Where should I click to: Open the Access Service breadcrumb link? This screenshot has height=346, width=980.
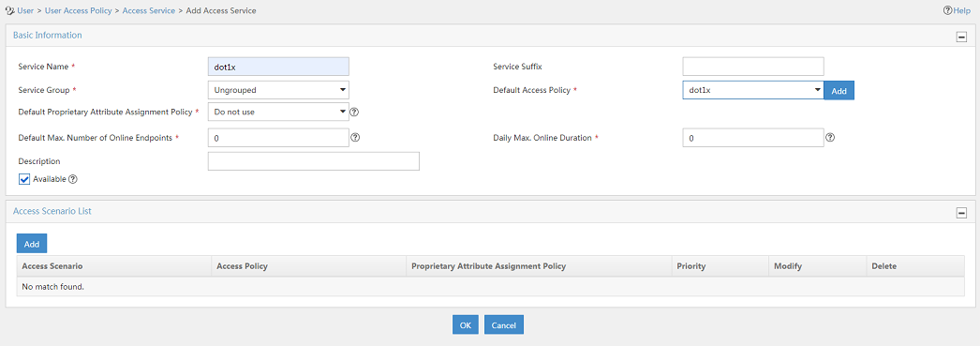[149, 10]
